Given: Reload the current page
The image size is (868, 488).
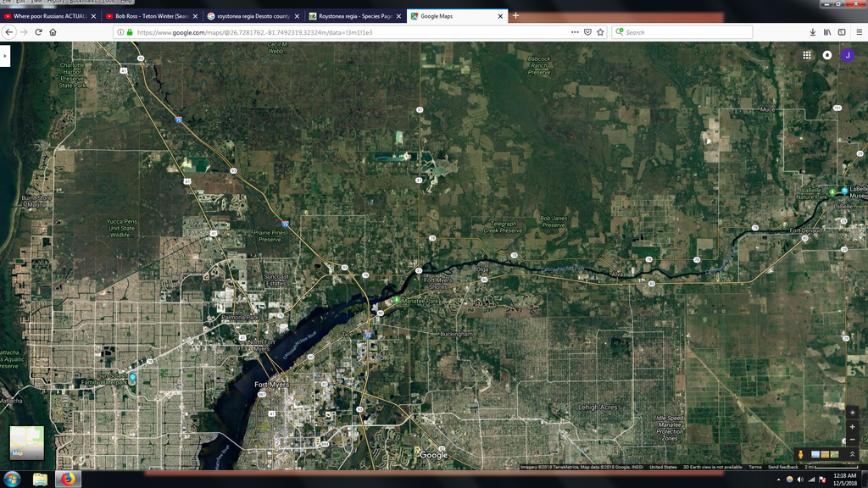Looking at the screenshot, I should pyautogui.click(x=39, y=32).
